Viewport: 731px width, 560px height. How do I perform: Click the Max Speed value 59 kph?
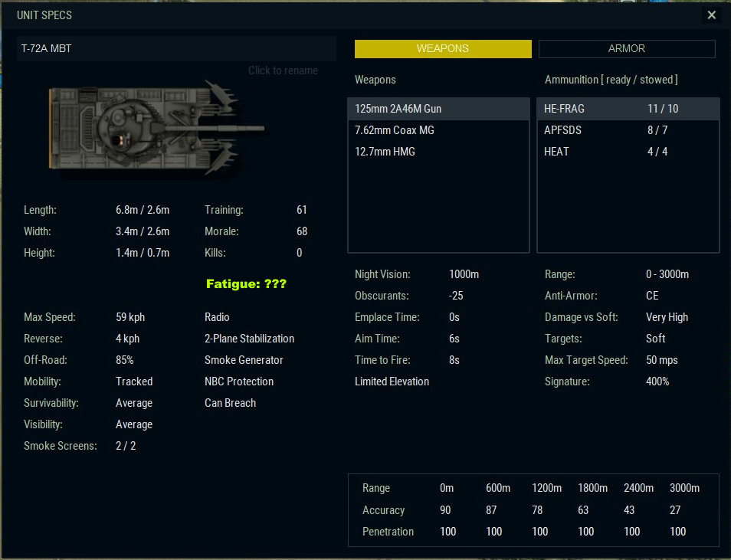[x=130, y=317]
